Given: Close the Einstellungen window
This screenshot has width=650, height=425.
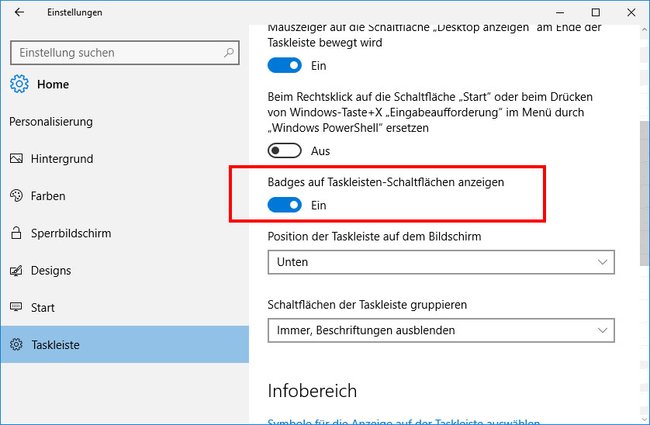Looking at the screenshot, I should 631,12.
